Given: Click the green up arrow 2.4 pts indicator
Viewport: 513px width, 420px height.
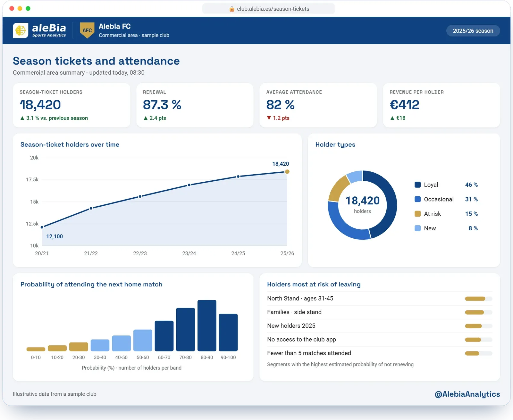Looking at the screenshot, I should (x=155, y=118).
